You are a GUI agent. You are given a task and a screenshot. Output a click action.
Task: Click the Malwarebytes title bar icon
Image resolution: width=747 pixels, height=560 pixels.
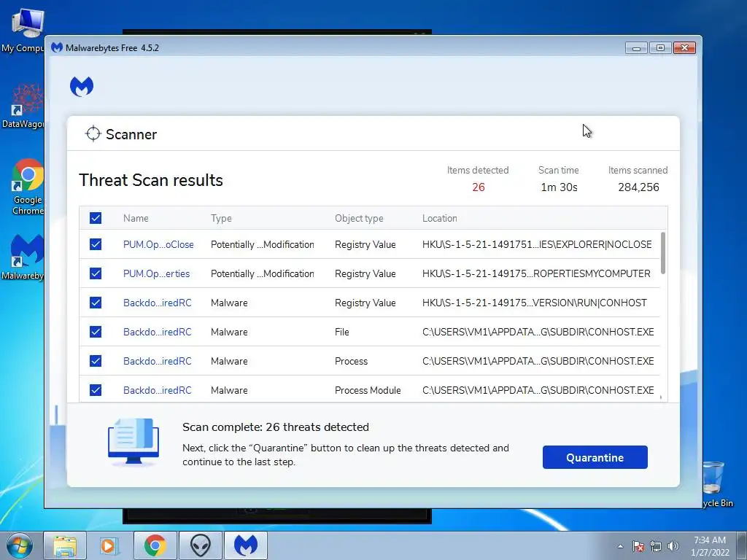point(57,47)
